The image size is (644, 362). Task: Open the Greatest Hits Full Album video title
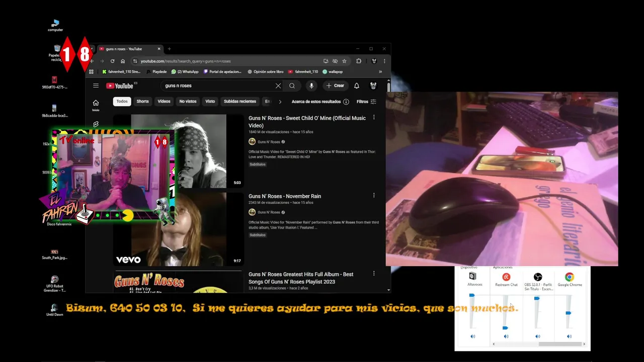point(301,278)
